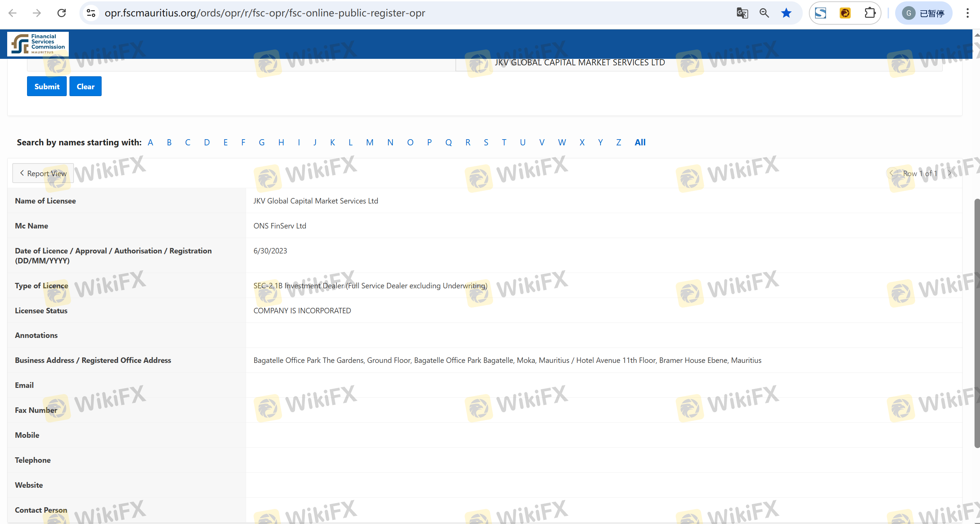
Task: Filter names starting with letter J
Action: 314,142
